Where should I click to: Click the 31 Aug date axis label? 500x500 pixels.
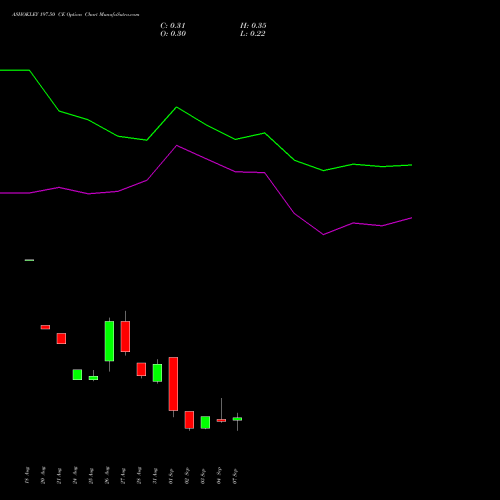pyautogui.click(x=155, y=475)
